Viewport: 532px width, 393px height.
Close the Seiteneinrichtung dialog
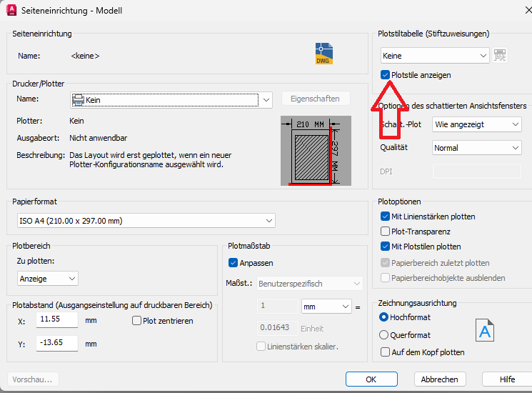528,11
